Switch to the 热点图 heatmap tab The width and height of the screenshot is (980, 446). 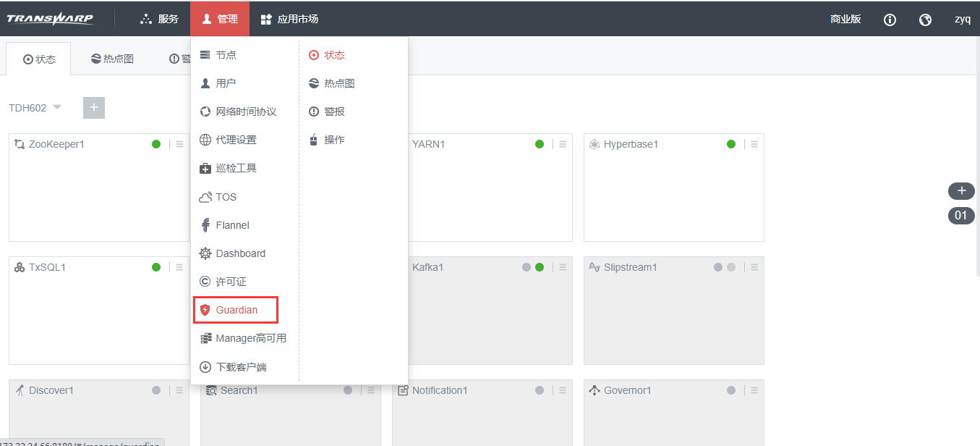pos(112,59)
